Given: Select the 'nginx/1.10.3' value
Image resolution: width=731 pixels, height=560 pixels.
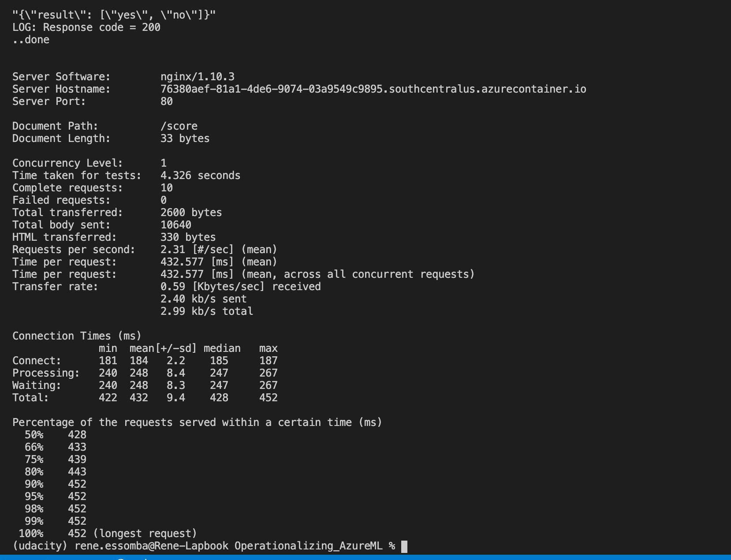Looking at the screenshot, I should point(198,77).
